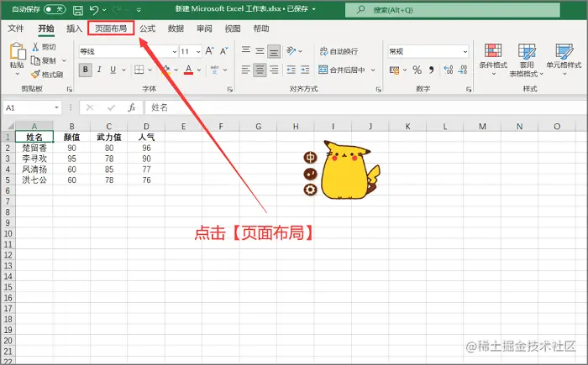Toggle Bottom Align icon
This screenshot has height=365, width=588.
274,52
